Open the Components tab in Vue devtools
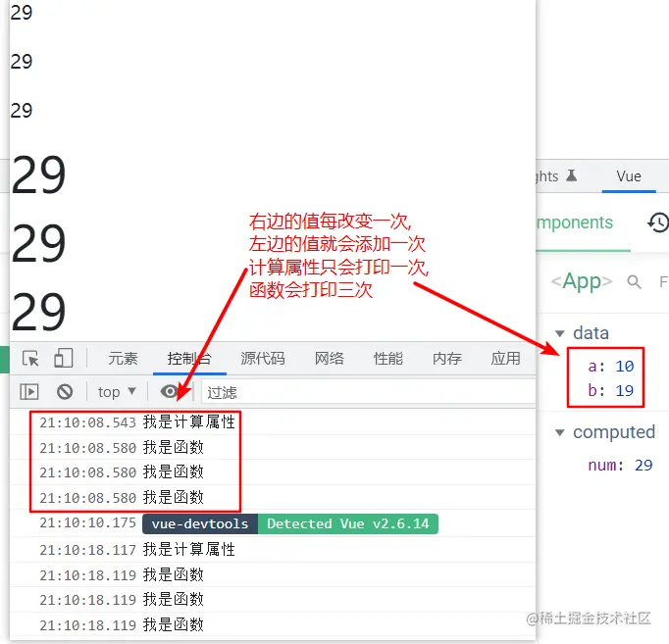Image resolution: width=669 pixels, height=644 pixels. pos(575,223)
